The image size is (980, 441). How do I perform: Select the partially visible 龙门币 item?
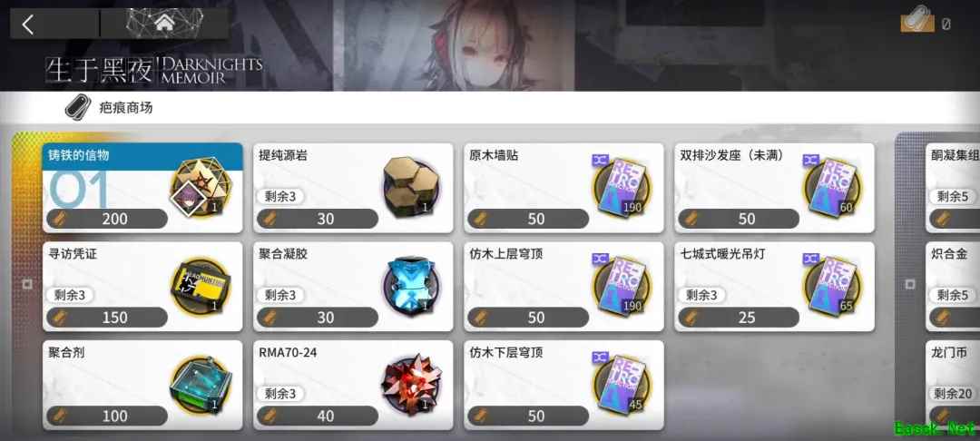(953, 385)
